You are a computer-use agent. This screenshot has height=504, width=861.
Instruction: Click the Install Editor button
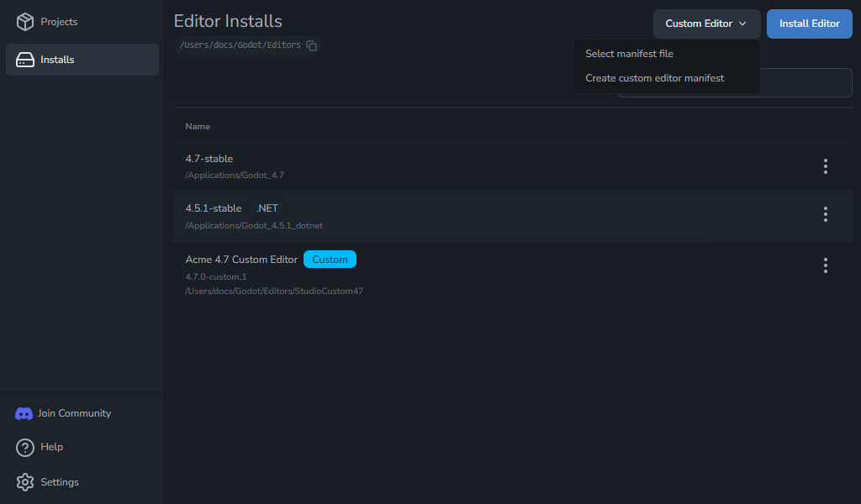click(810, 24)
